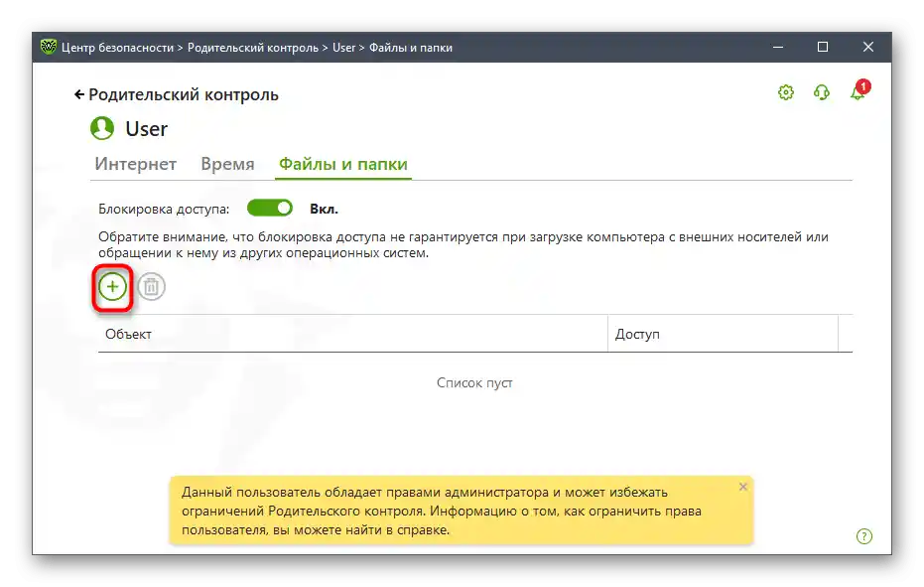
Task: Click the trash delete object icon
Action: 152,287
